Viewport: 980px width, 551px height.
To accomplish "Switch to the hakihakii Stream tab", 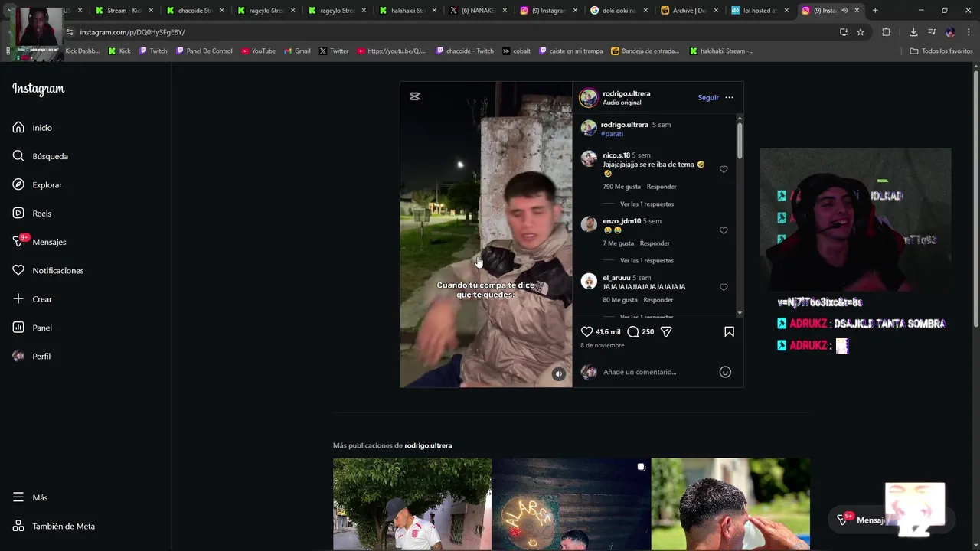I will (407, 11).
